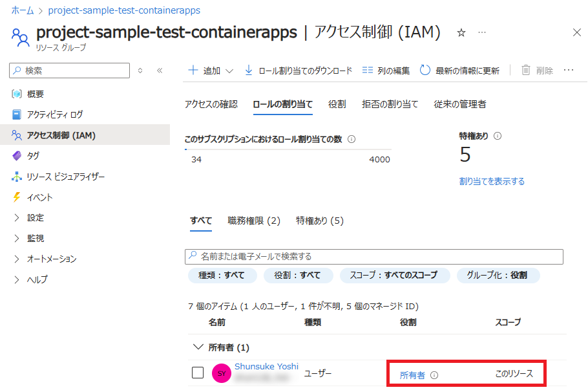
Task: Open the Resource visualizer (リソース ビジュアライザー)
Action: point(65,177)
